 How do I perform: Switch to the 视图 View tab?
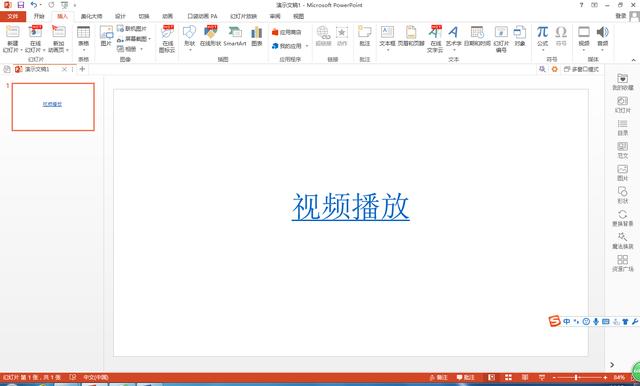(298, 16)
